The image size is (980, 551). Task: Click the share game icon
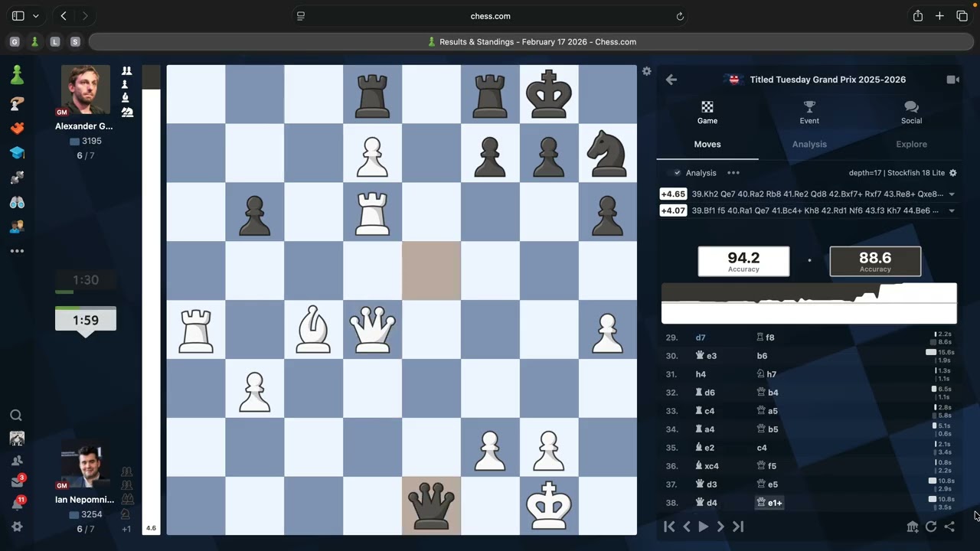[949, 527]
